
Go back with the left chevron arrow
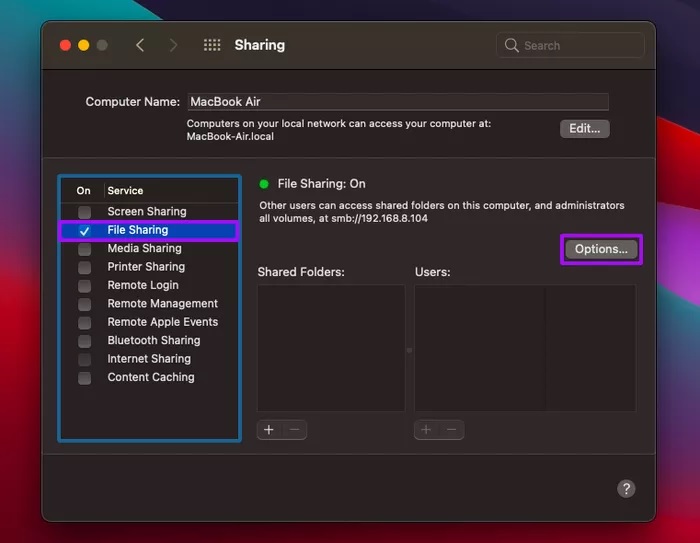(x=140, y=45)
